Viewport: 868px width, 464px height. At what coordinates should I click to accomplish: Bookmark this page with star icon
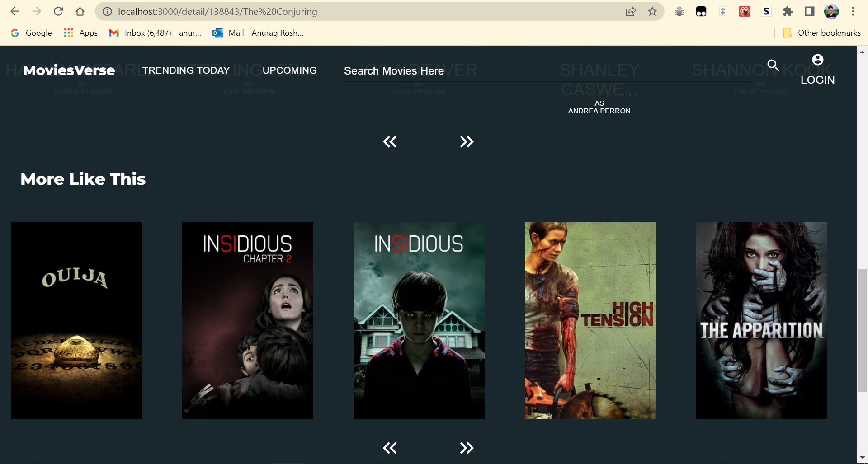[x=652, y=12]
